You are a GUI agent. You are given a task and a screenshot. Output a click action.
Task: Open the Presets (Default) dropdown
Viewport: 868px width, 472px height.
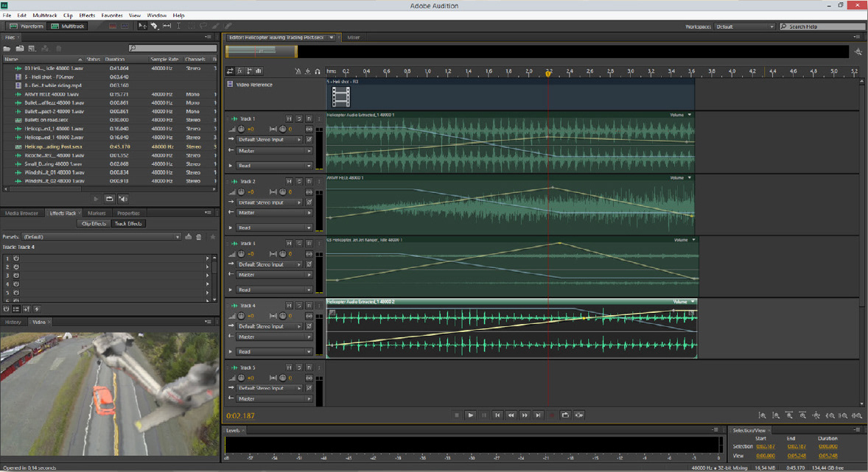tap(101, 237)
